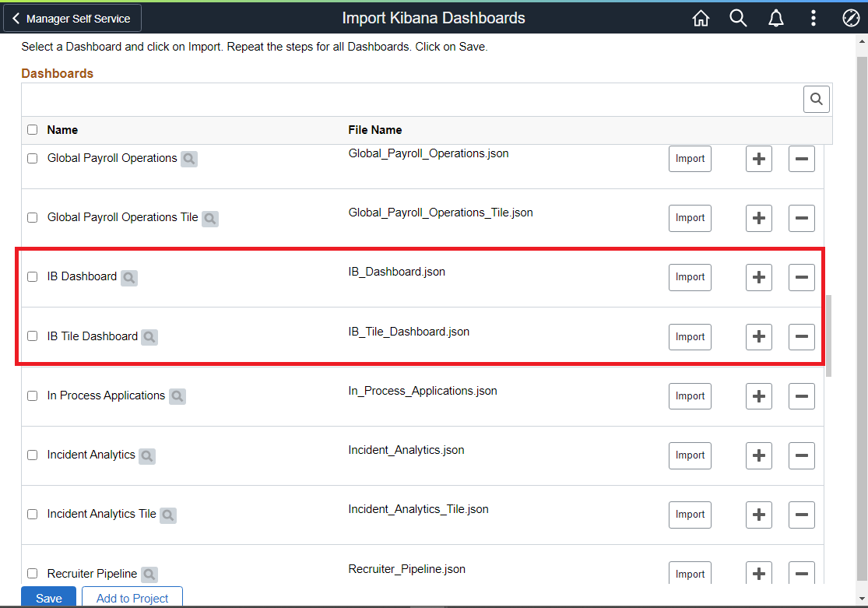The height and width of the screenshot is (608, 868).
Task: Click lookup icon beside Incident Analytics
Action: point(147,456)
